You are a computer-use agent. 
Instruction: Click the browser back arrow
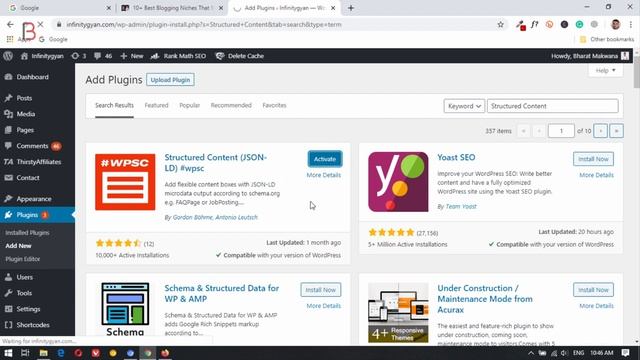(x=10, y=24)
